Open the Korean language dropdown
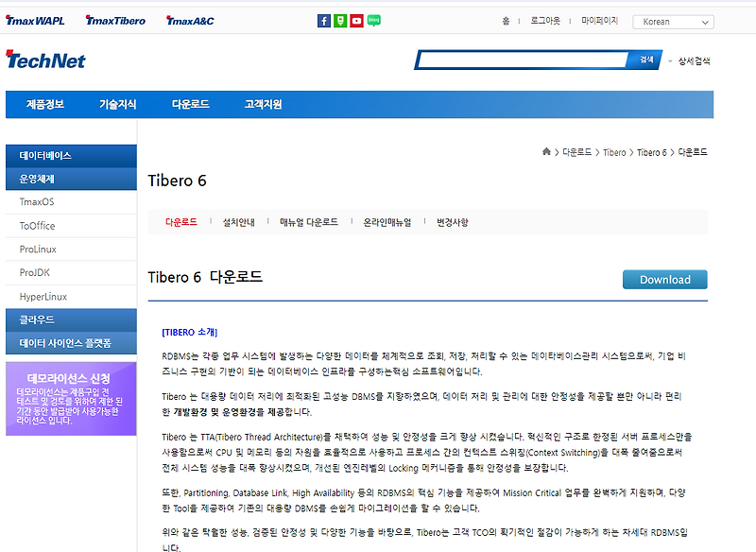 pyautogui.click(x=672, y=21)
